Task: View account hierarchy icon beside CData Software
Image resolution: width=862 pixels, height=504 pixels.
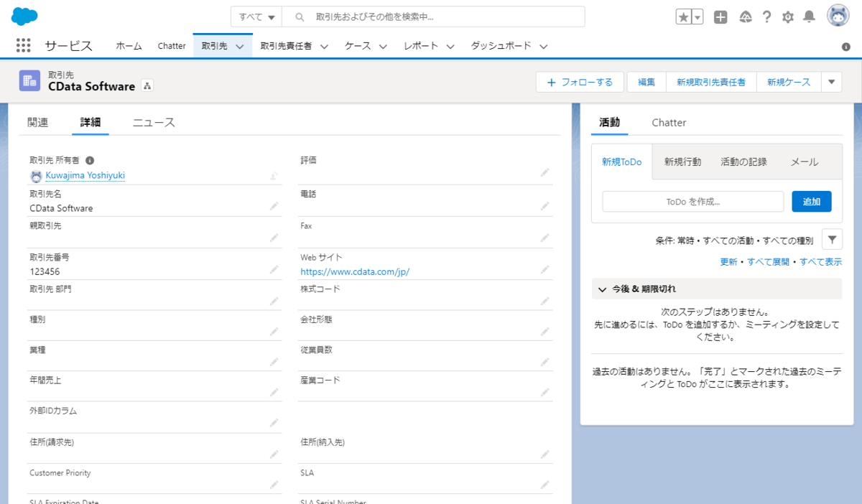Action: 147,86
